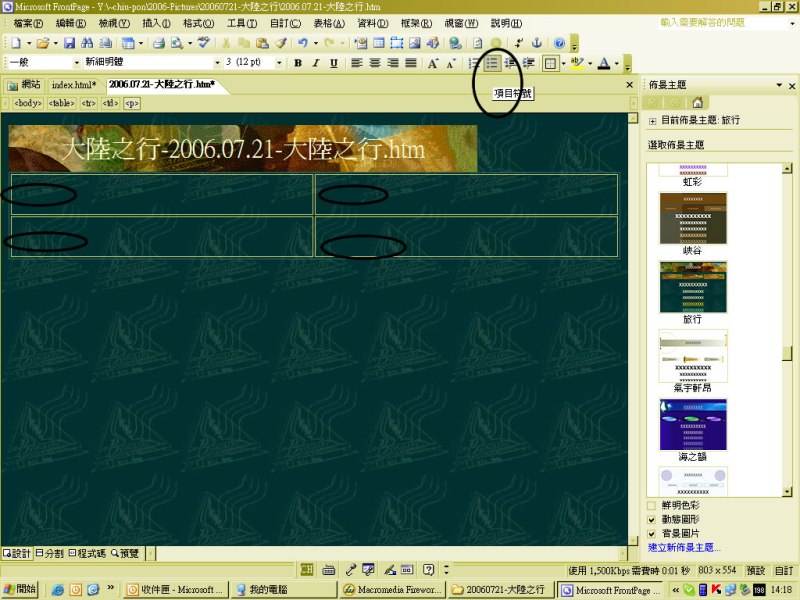Toggle Italic formatting
Viewport: 800px width, 600px height.
point(316,63)
